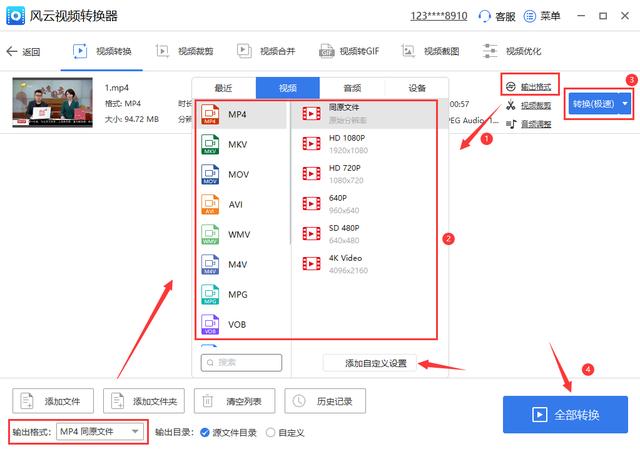This screenshot has height=449, width=640.
Task: Open the convert button dropdown arrow
Action: coord(626,103)
